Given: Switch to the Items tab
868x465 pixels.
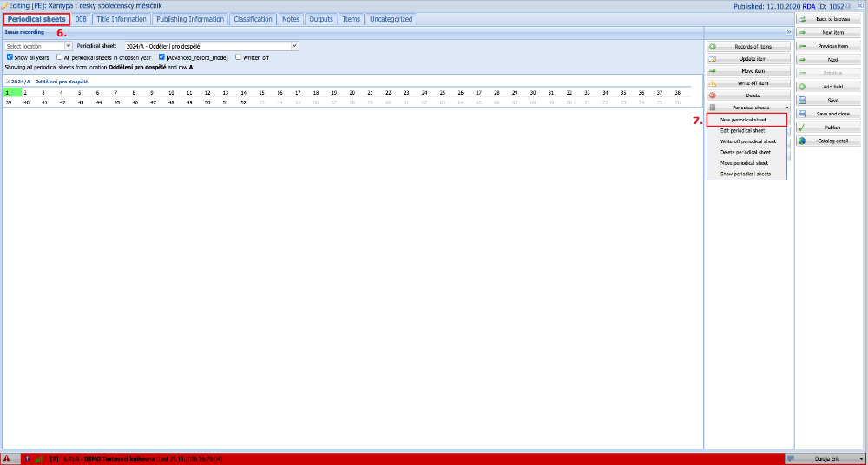Looking at the screenshot, I should coord(352,19).
